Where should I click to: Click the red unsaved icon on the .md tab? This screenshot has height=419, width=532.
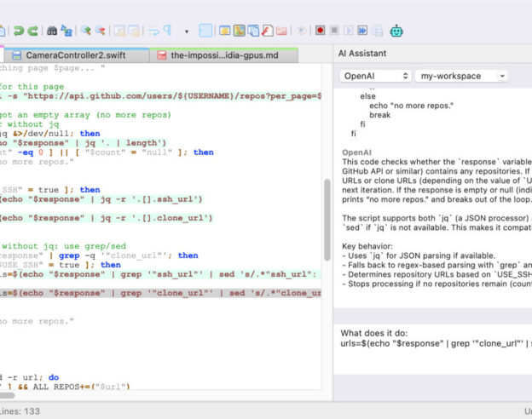click(x=162, y=55)
